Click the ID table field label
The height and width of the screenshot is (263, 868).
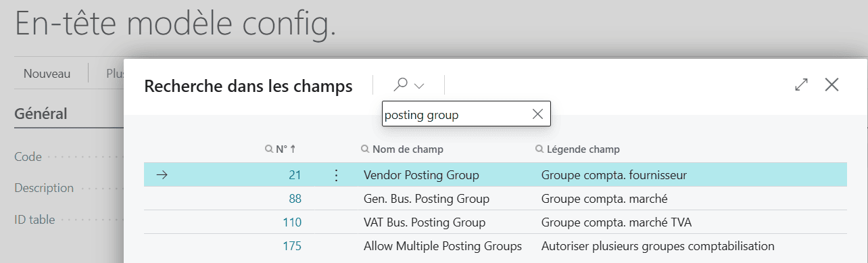click(34, 219)
